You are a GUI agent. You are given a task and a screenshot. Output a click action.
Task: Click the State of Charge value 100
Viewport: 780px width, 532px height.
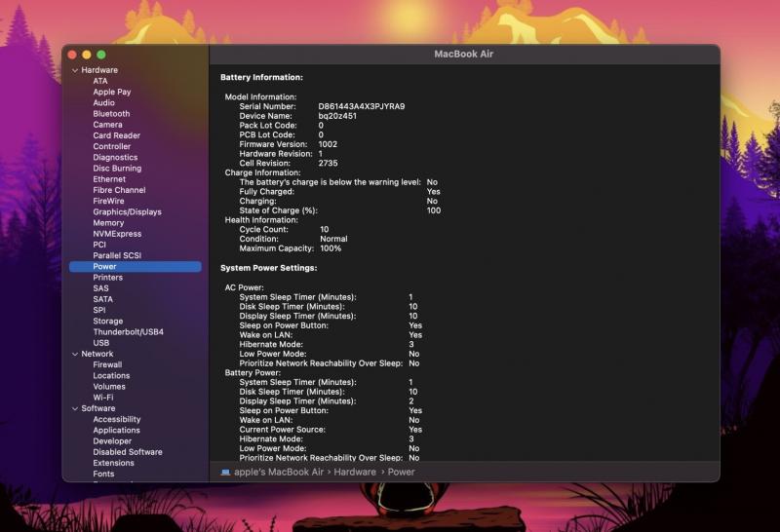[x=434, y=210]
